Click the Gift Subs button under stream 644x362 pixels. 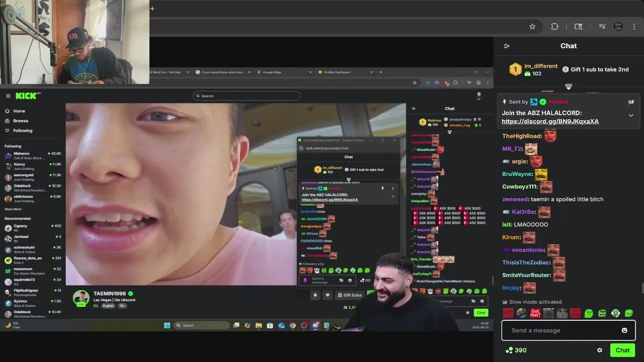click(x=350, y=295)
